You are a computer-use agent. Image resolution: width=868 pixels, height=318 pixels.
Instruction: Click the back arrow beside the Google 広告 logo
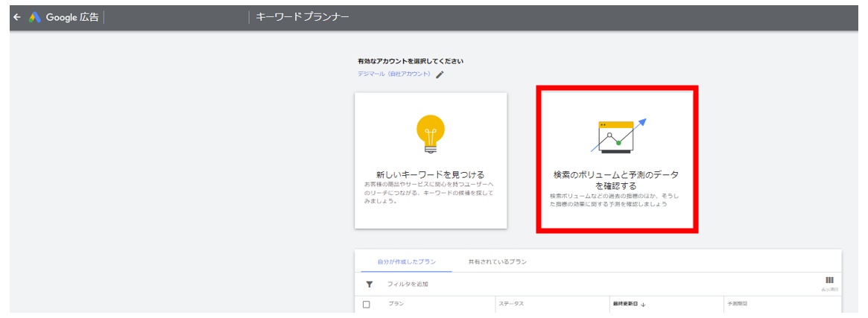(17, 17)
